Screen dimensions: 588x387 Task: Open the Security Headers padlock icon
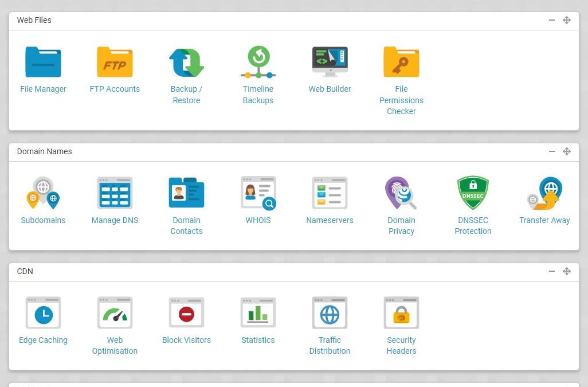[x=401, y=312]
